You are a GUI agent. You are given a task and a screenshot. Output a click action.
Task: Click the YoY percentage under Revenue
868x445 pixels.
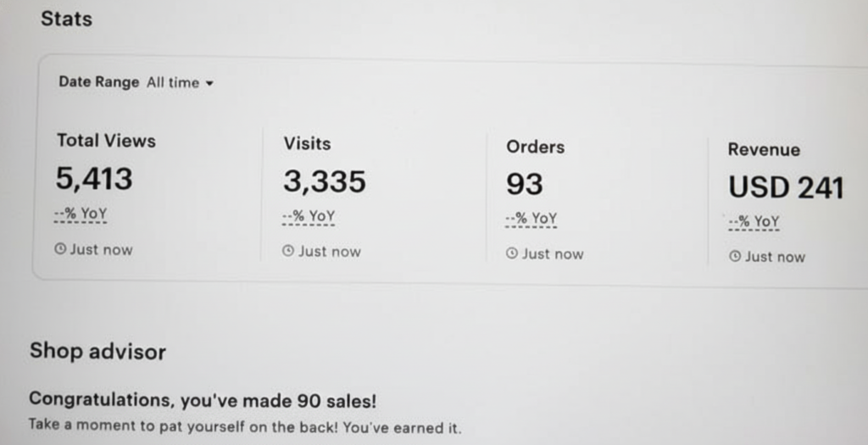point(754,221)
